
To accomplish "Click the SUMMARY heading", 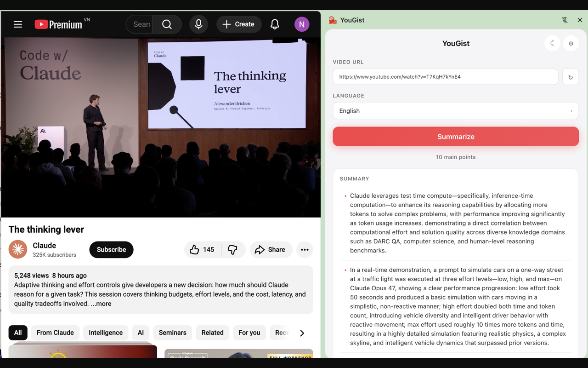I will point(355,178).
